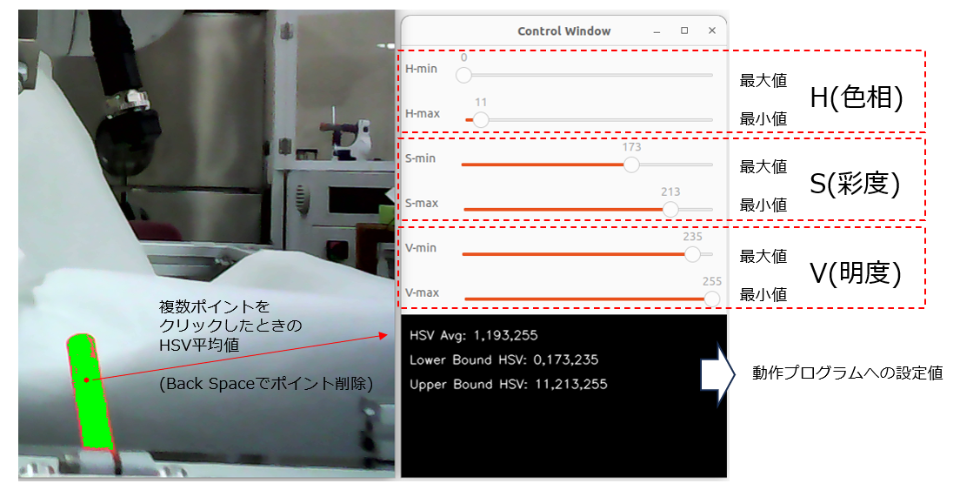This screenshot has width=980, height=497.
Task: Click the V-min label
Action: click(x=421, y=248)
